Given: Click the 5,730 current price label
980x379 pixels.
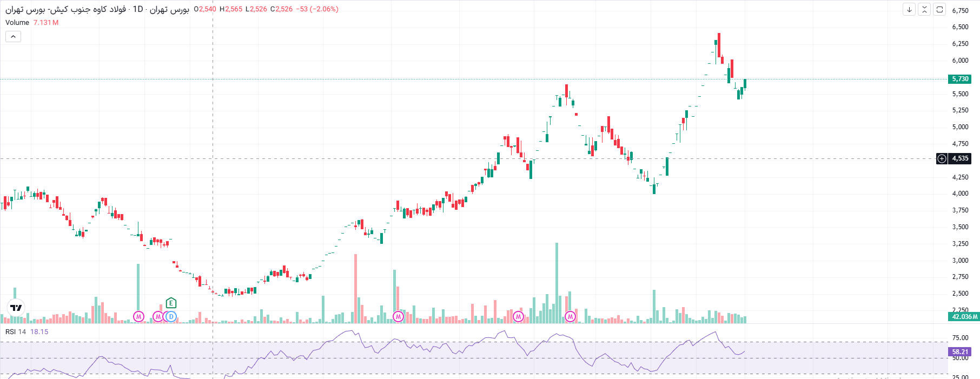Looking at the screenshot, I should coord(961,79).
